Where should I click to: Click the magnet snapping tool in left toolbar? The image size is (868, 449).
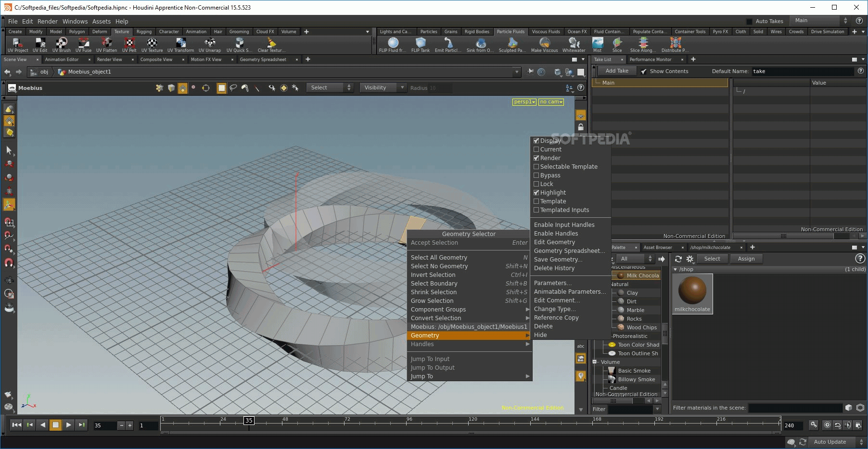[x=9, y=262]
